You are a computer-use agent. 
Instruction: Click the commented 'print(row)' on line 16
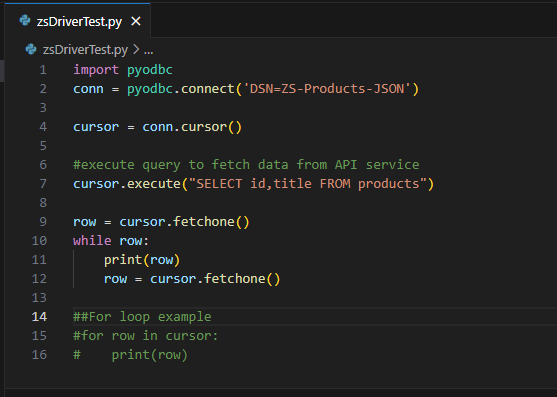click(x=150, y=355)
